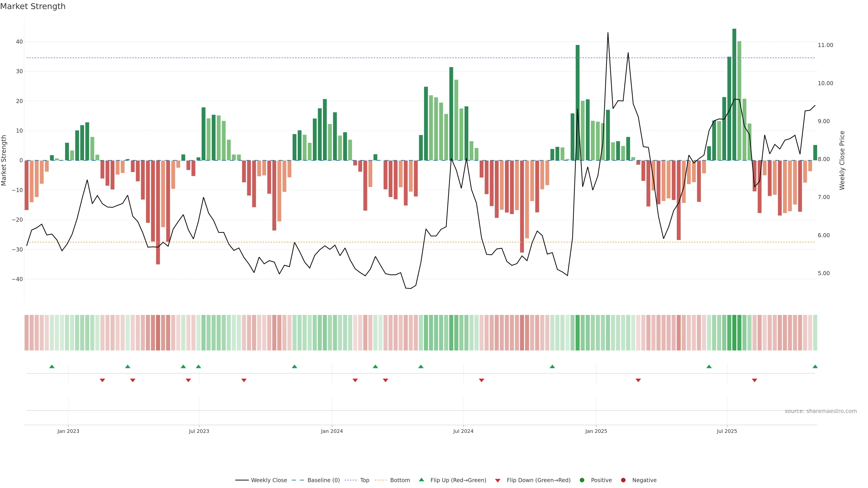868x488 pixels.
Task: Click the red flip-down triangle between Jan 2025 and Jul 2025
Action: click(x=638, y=380)
